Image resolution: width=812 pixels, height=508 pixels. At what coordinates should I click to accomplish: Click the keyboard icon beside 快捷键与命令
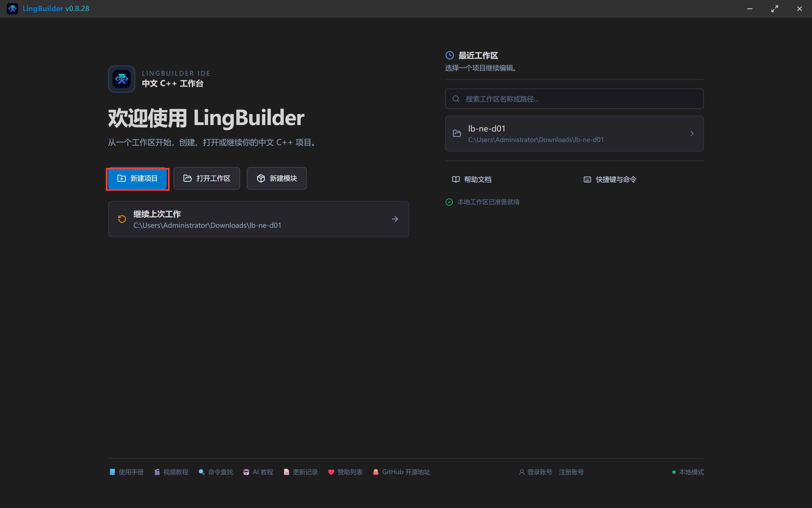pyautogui.click(x=587, y=179)
